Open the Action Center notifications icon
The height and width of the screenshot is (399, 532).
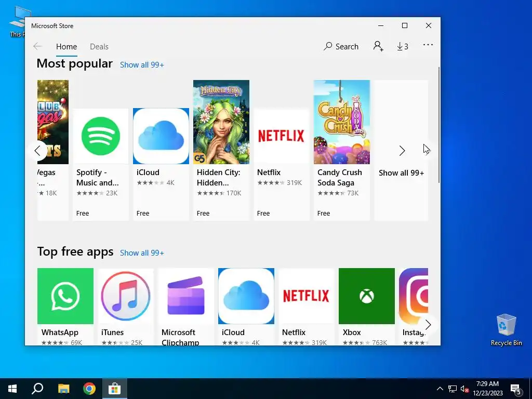(516, 389)
